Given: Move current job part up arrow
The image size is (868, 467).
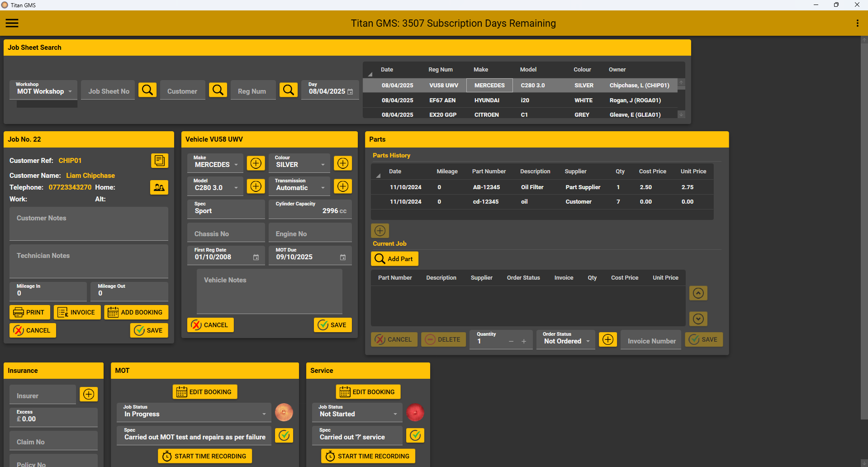Looking at the screenshot, I should pos(698,293).
